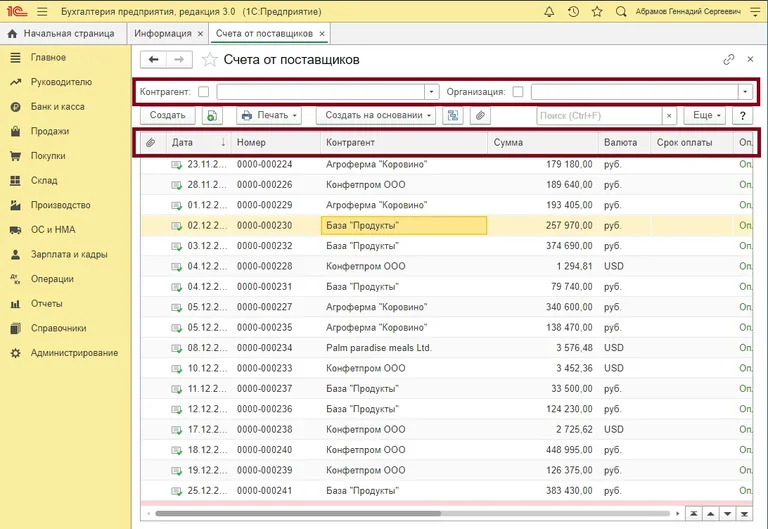This screenshot has width=768, height=529.
Task: Click the Создать button
Action: pos(167,116)
